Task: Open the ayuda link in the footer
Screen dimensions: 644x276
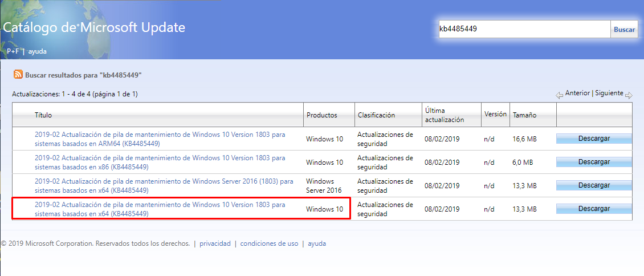Action: click(317, 243)
